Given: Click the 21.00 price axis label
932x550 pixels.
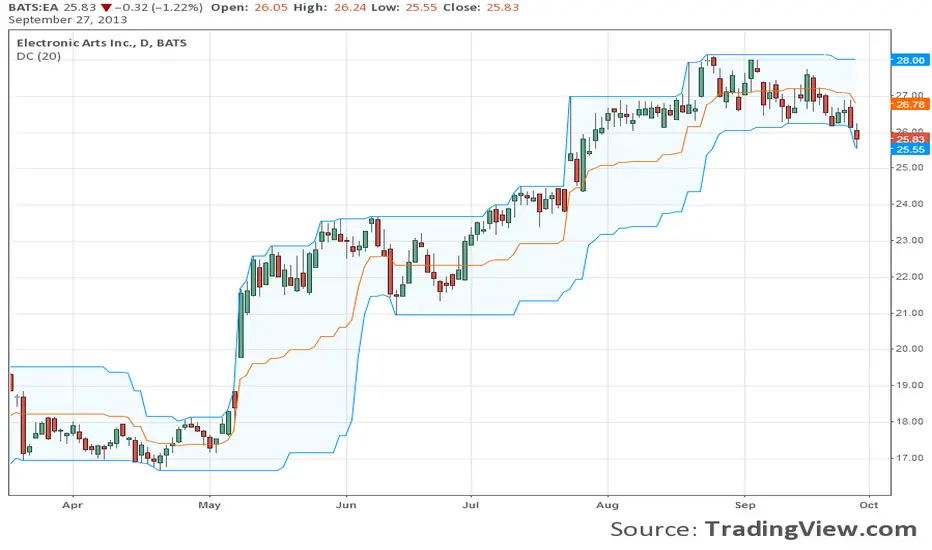Looking at the screenshot, I should tap(911, 313).
